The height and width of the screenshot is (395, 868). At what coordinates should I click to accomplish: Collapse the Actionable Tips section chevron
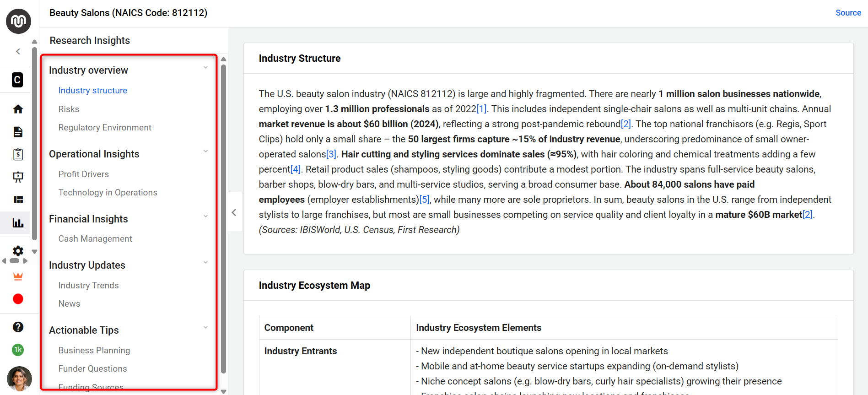point(205,328)
